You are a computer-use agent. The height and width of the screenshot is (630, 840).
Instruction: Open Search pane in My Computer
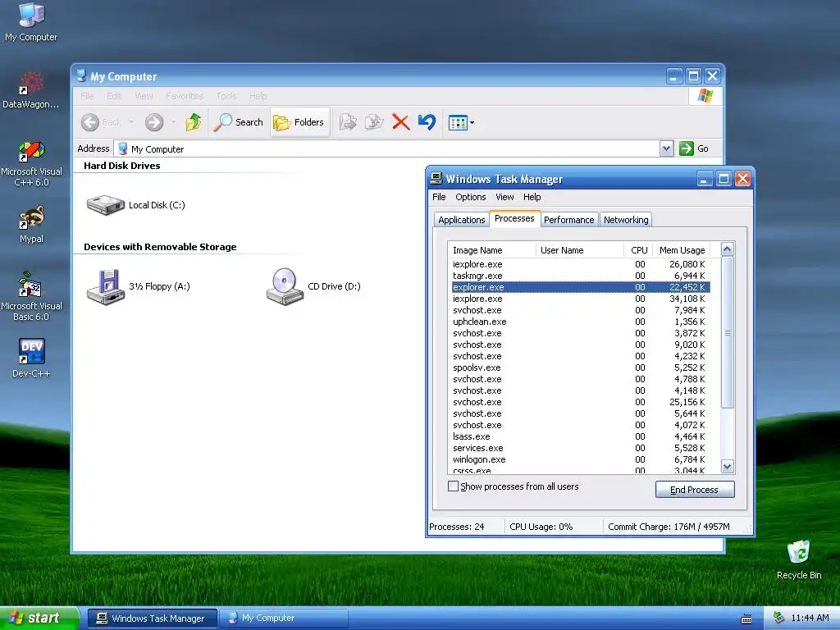pyautogui.click(x=238, y=122)
